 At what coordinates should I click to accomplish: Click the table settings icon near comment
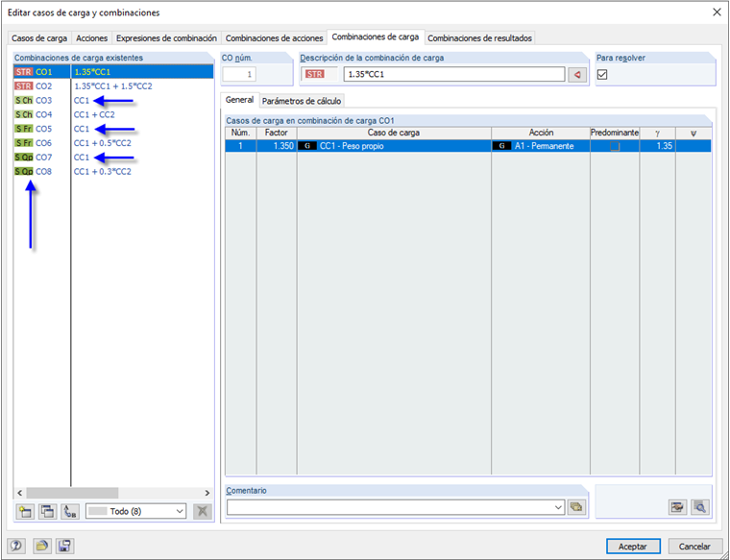point(677,507)
